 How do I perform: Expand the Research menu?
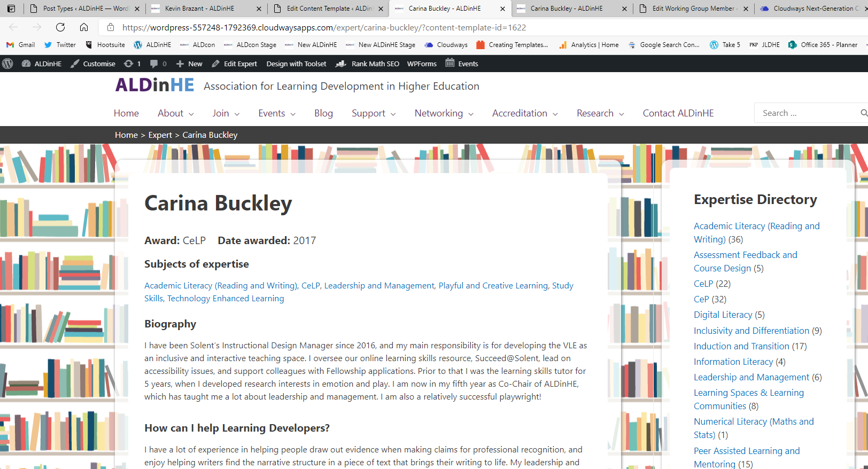click(600, 113)
